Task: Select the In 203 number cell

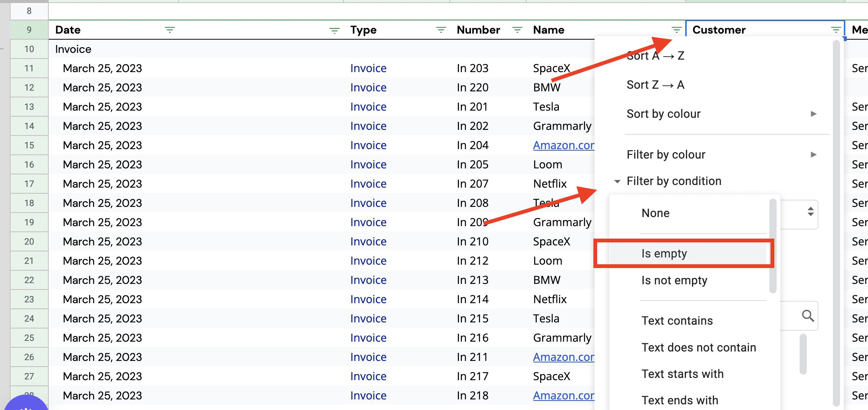Action: pyautogui.click(x=473, y=68)
